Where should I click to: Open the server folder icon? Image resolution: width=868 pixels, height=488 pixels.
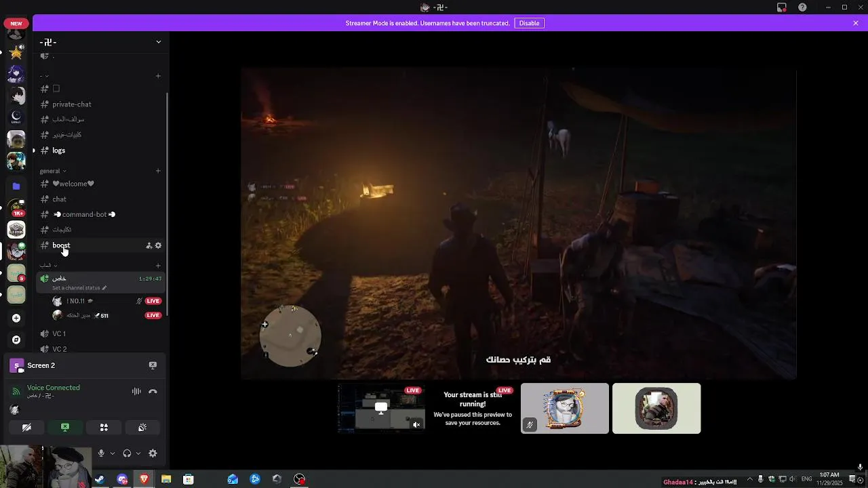(x=16, y=186)
